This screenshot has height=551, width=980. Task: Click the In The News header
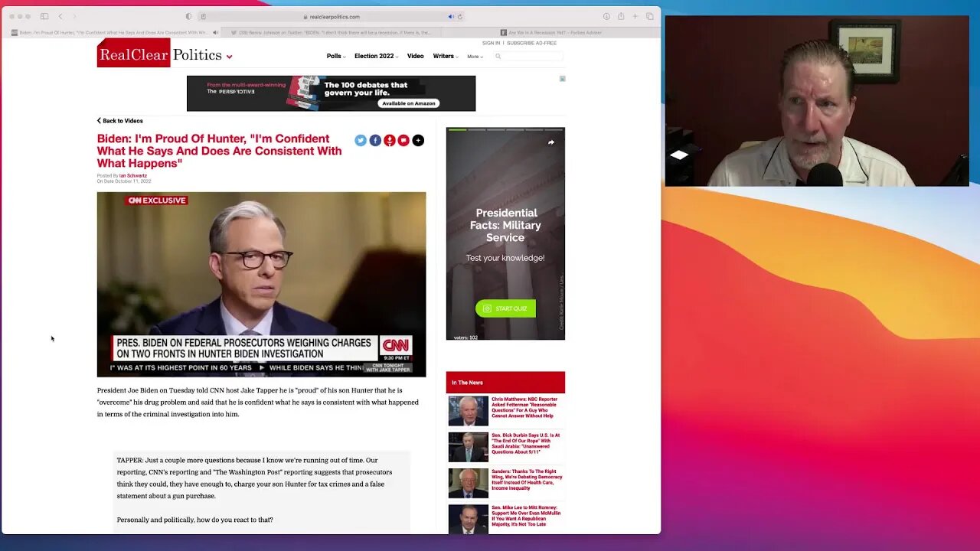(x=505, y=383)
